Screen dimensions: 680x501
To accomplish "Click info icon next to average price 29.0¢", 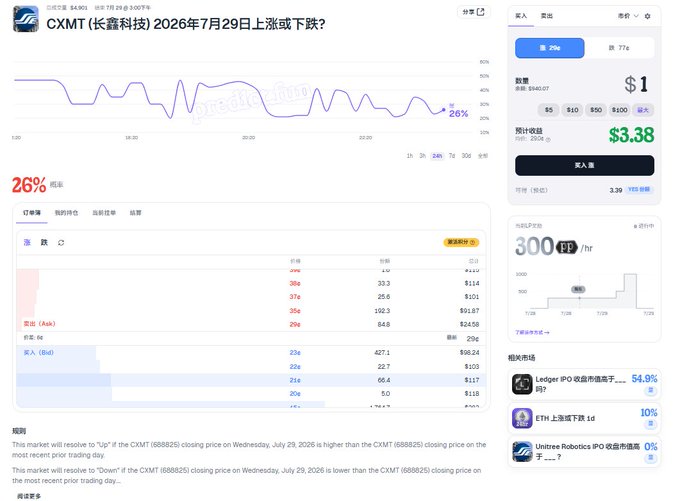I will click(548, 140).
